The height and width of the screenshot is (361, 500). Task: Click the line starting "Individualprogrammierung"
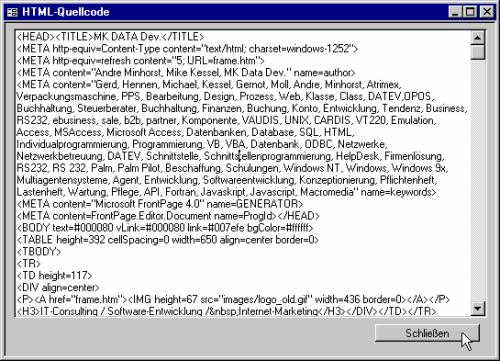[202, 144]
